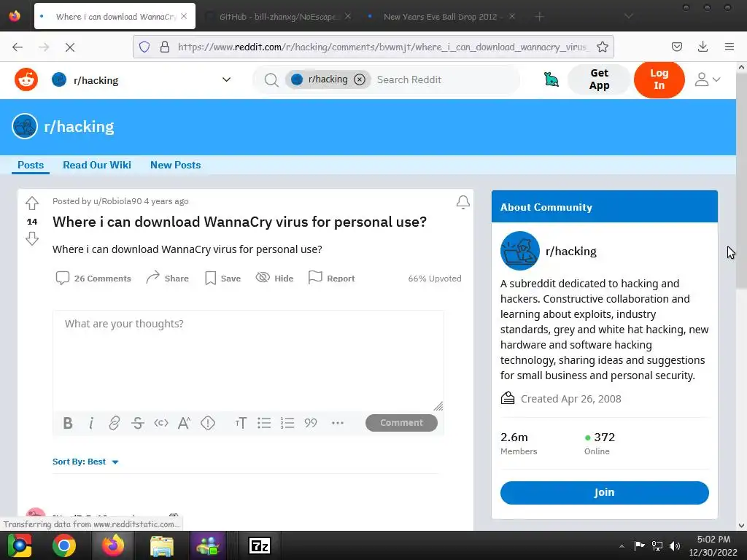This screenshot has width=747, height=560.
Task: Upvote the WannaCry post
Action: pos(32,203)
